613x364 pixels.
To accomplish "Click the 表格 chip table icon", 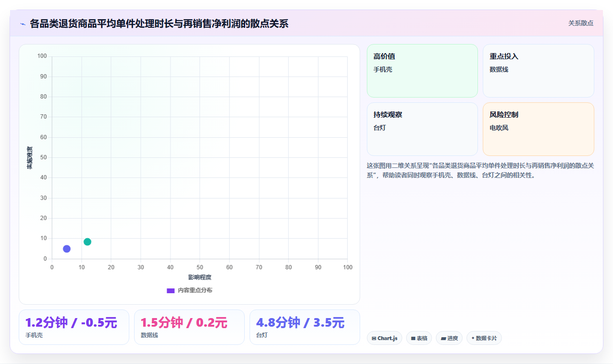I will [x=413, y=338].
